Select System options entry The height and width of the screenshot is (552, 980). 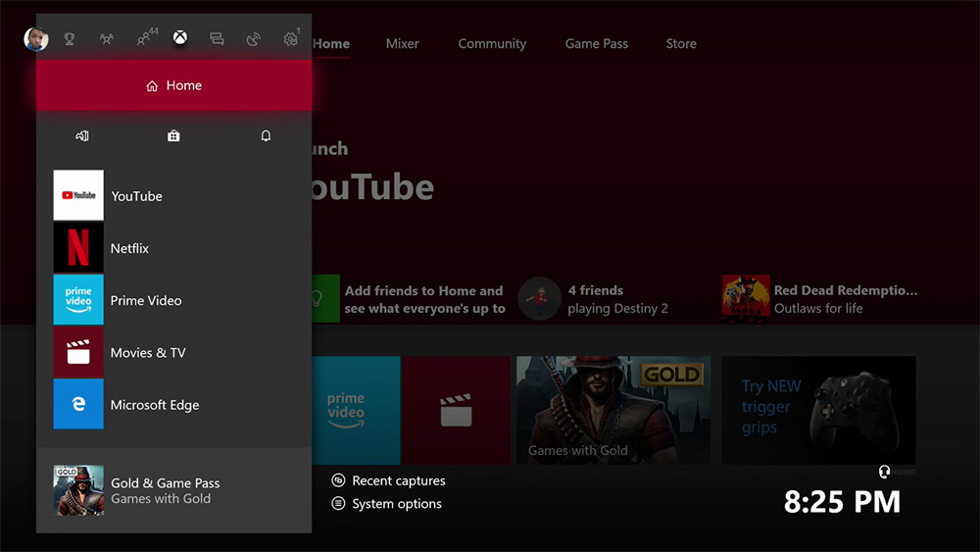pyautogui.click(x=386, y=503)
